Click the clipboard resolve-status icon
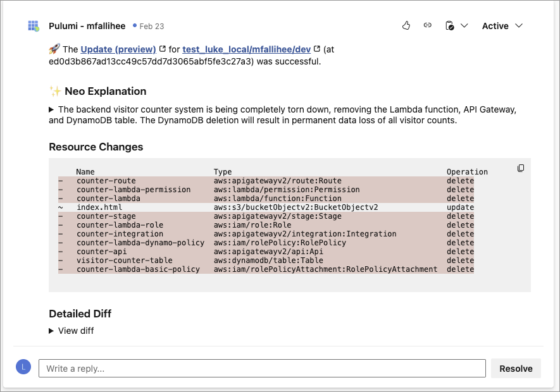 pyautogui.click(x=449, y=25)
